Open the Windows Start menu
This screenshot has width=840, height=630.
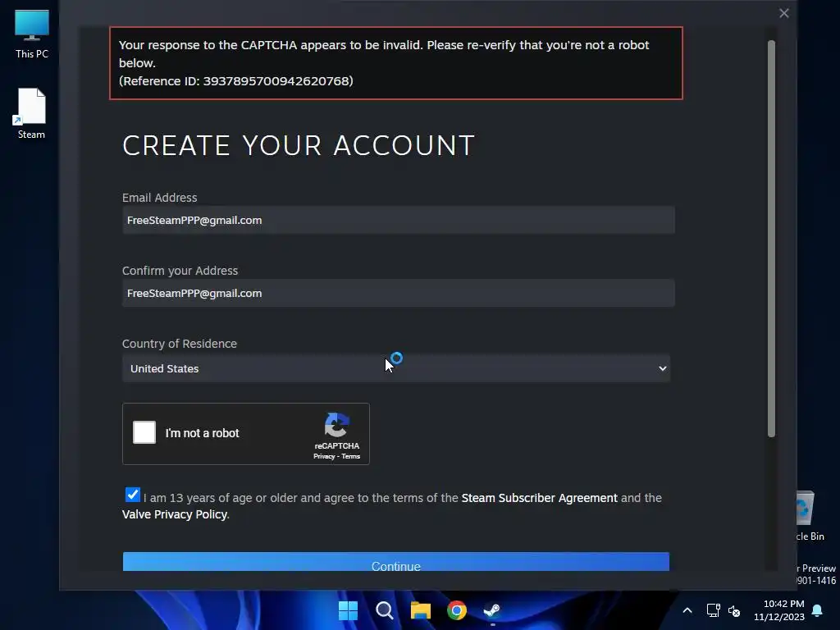point(348,610)
